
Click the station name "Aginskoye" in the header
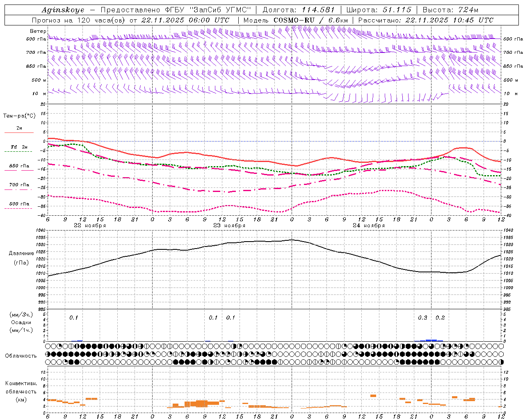pos(63,10)
